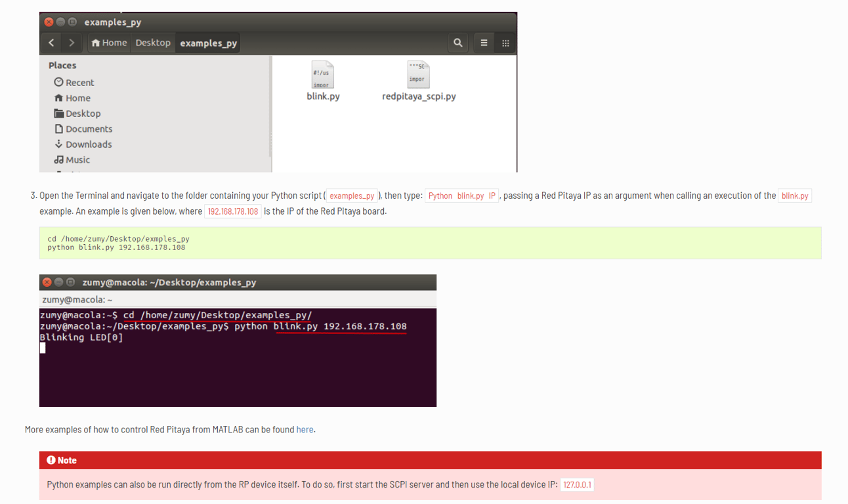This screenshot has width=848, height=504.
Task: Click the 'Python blink.py IP' inline code
Action: pos(462,196)
